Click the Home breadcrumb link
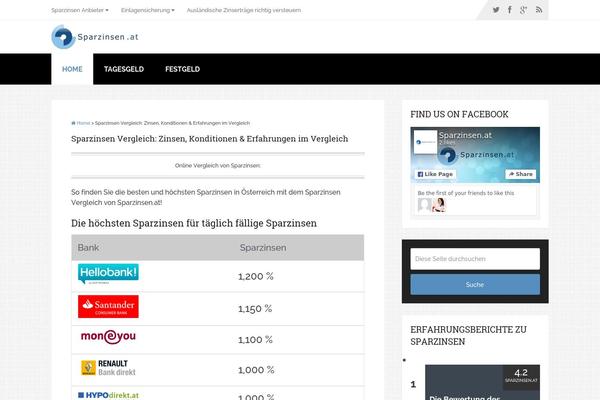600x400 pixels. coord(83,123)
